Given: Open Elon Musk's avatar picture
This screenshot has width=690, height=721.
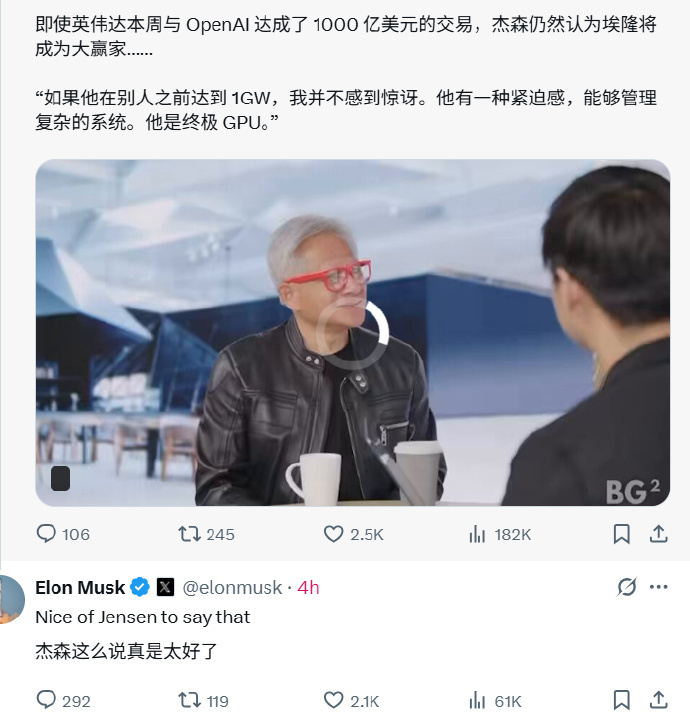Looking at the screenshot, I should pyautogui.click(x=11, y=599).
